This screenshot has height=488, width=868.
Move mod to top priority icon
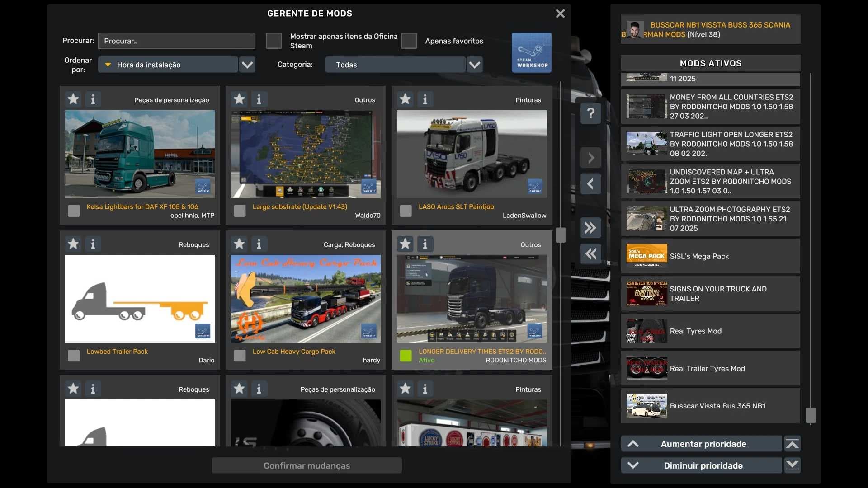point(792,444)
